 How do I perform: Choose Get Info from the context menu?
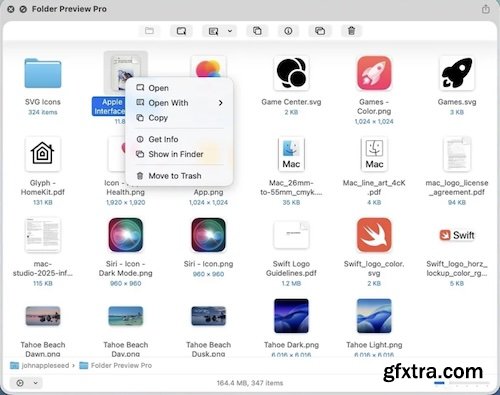[x=180, y=139]
